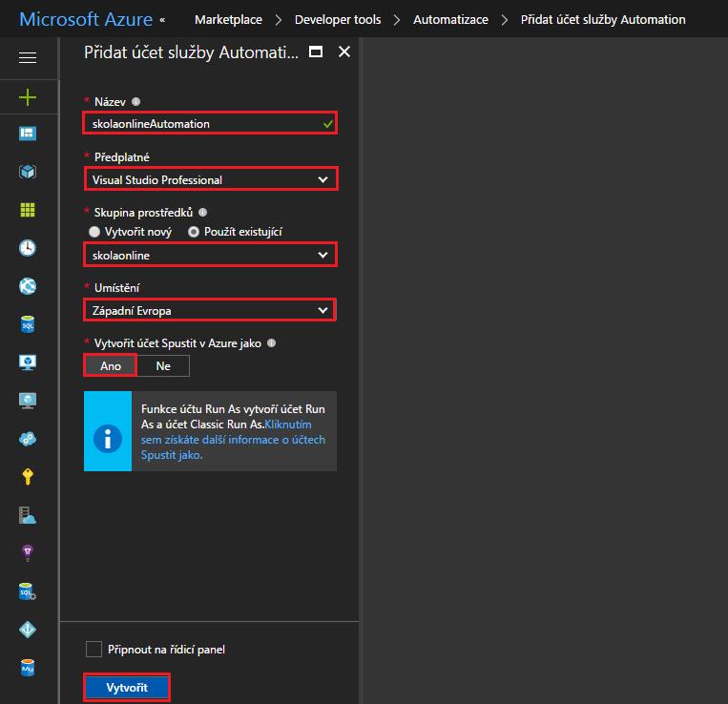Open the All resources grid icon
Screen dimensions: 728x704
(28, 210)
